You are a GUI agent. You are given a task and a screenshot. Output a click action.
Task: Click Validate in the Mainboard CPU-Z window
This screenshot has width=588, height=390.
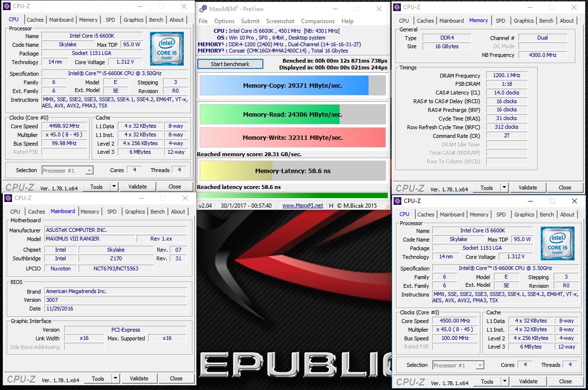(x=139, y=378)
